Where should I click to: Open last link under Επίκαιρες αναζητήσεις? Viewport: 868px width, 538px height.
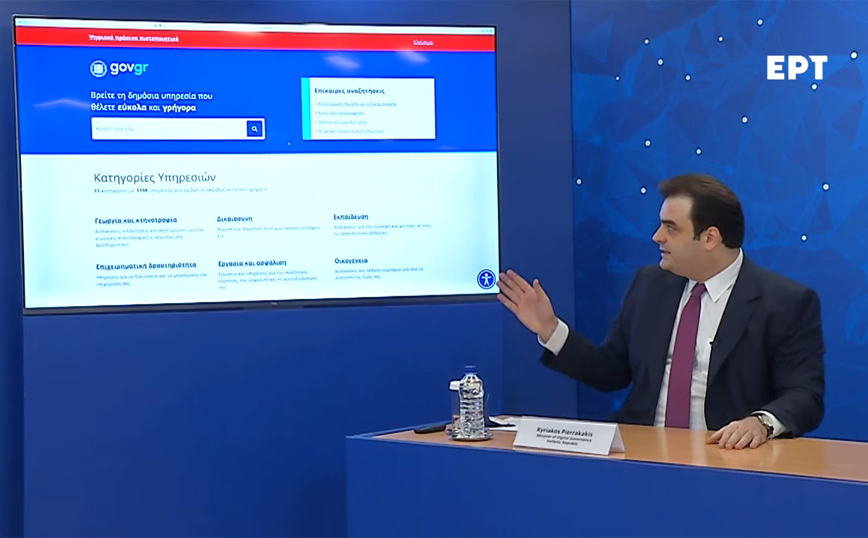coord(351,131)
